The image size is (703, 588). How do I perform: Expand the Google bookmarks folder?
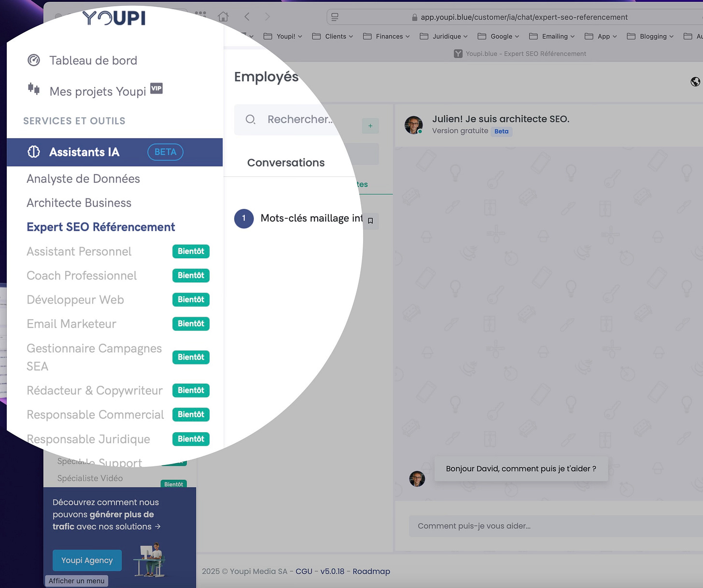point(498,36)
